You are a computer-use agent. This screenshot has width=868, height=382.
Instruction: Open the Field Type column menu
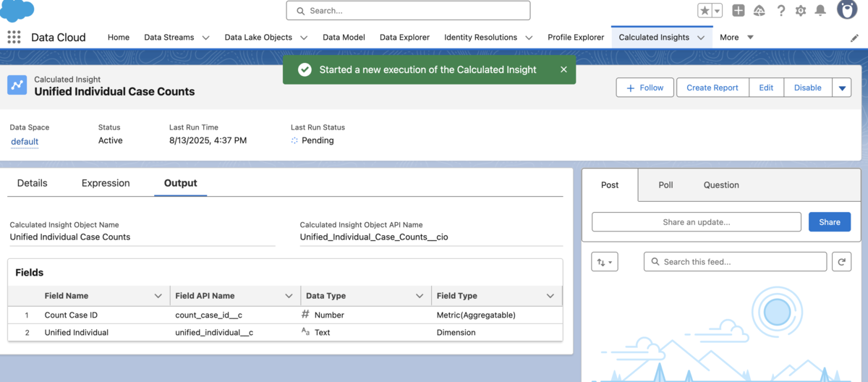550,296
